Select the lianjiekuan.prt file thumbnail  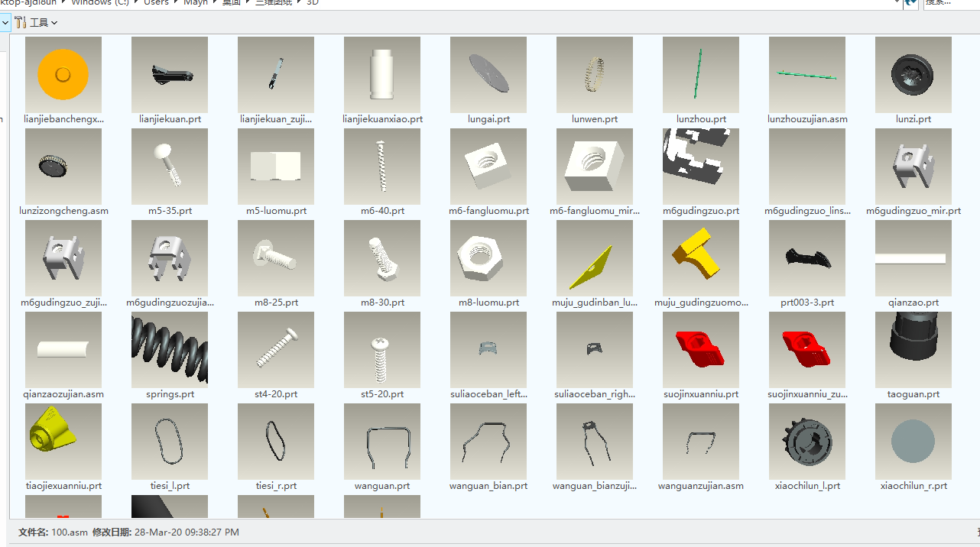coord(170,75)
